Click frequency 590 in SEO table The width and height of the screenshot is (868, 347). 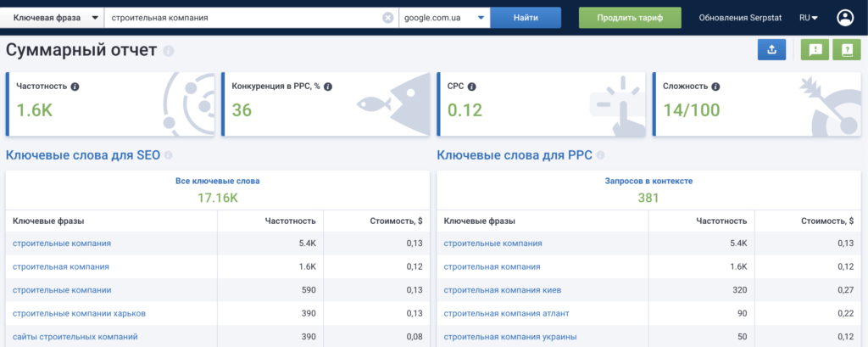[309, 290]
